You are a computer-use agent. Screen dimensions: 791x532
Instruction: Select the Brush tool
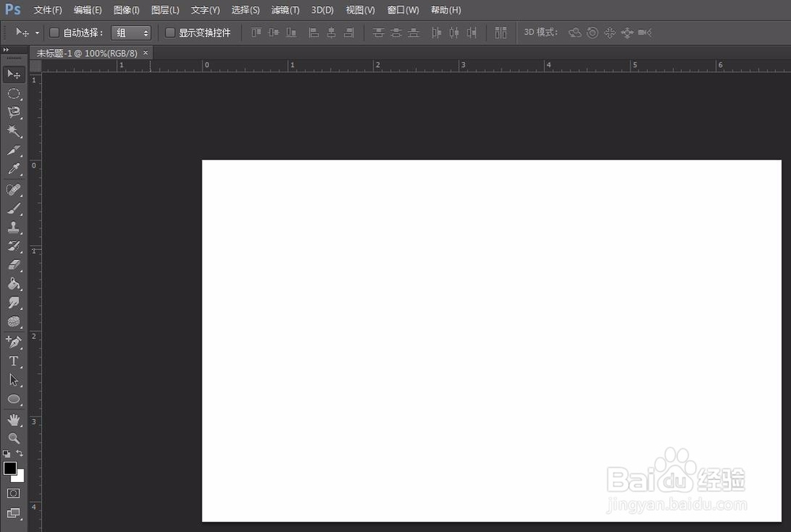13,208
